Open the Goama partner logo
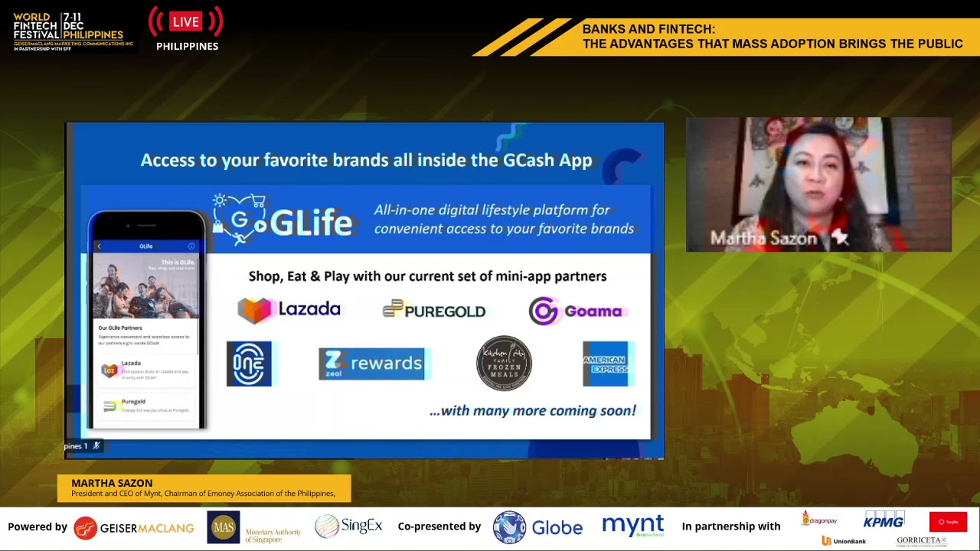This screenshot has height=551, width=980. (578, 311)
